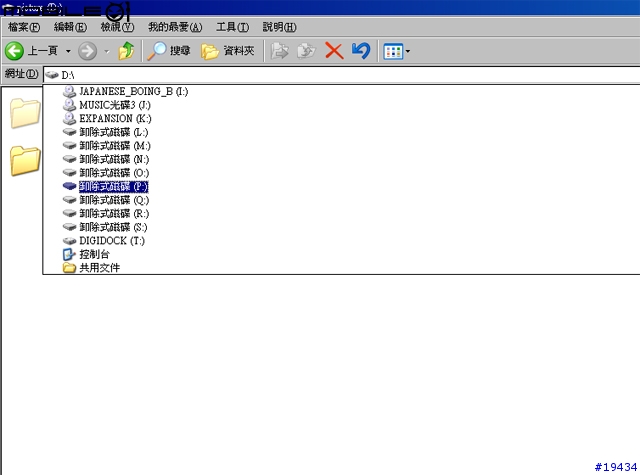This screenshot has width=640, height=475.
Task: Click CD drive icon beside JAPANESE_BOING_B
Action: pos(69,91)
